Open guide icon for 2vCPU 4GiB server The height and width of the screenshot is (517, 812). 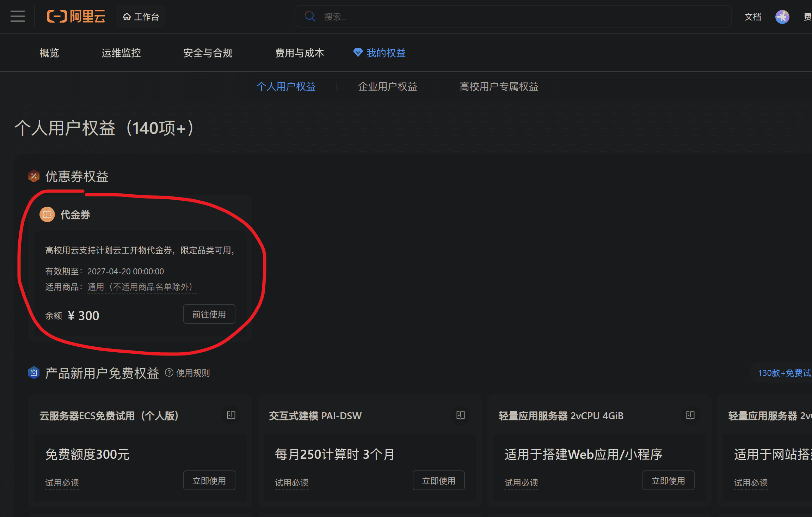pyautogui.click(x=690, y=415)
